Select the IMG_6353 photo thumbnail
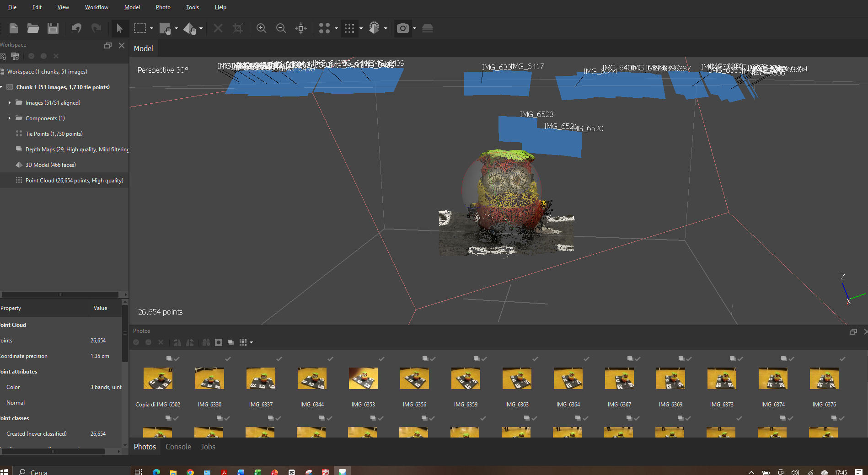The height and width of the screenshot is (475, 868). coord(363,379)
